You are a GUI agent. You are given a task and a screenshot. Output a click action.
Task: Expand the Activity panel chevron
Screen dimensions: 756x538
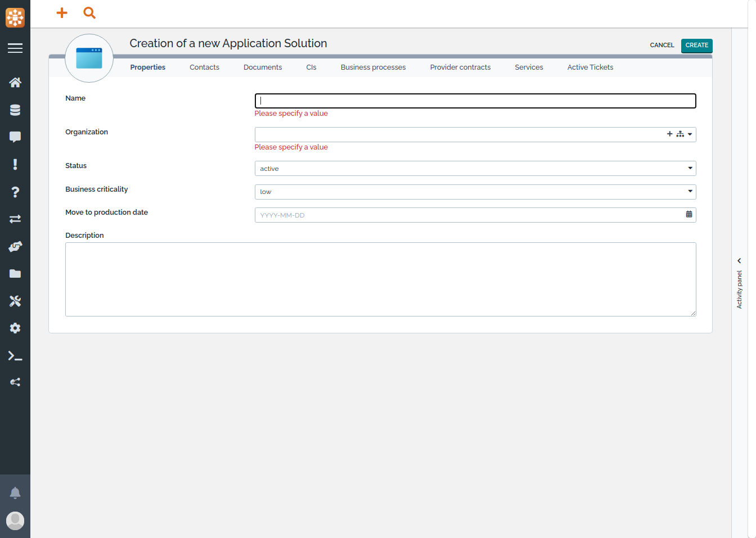pyautogui.click(x=739, y=261)
